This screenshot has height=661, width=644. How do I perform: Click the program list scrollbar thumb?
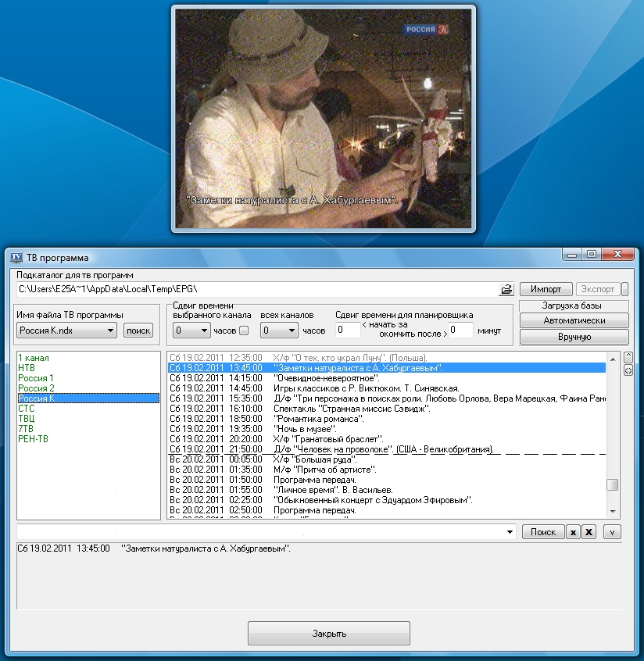coord(613,484)
